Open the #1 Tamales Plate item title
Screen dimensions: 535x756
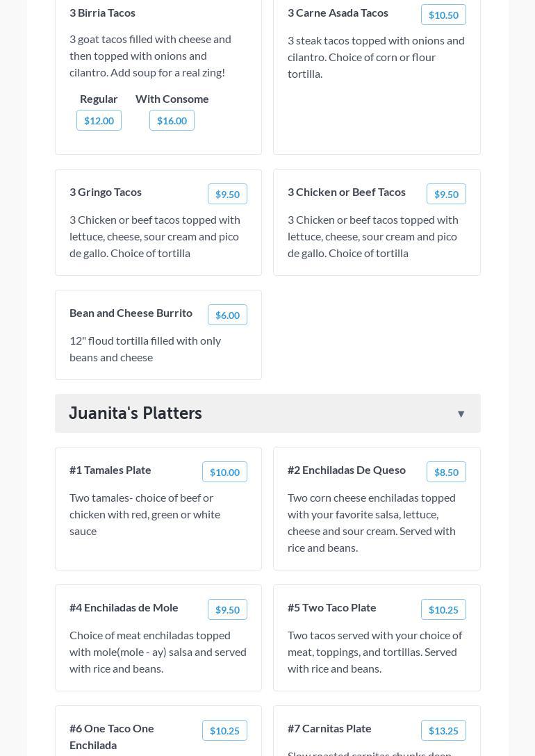110,470
